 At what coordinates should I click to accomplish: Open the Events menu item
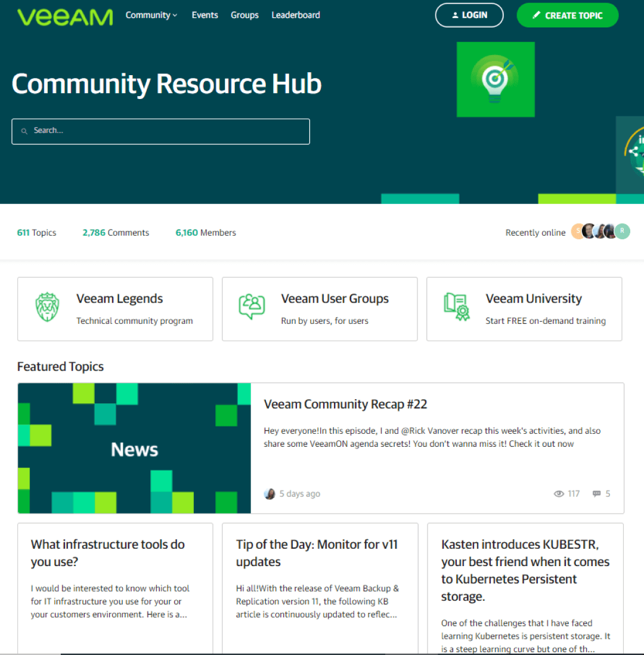205,16
